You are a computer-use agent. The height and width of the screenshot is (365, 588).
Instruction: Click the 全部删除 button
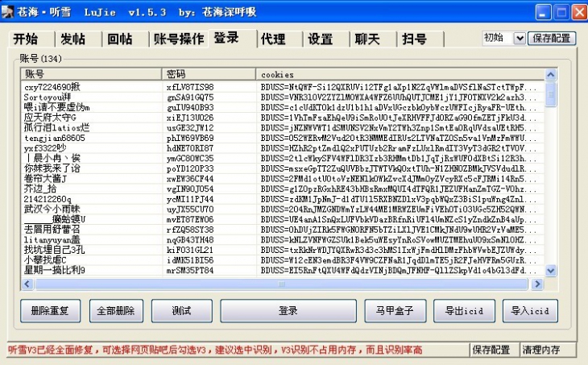click(x=115, y=310)
